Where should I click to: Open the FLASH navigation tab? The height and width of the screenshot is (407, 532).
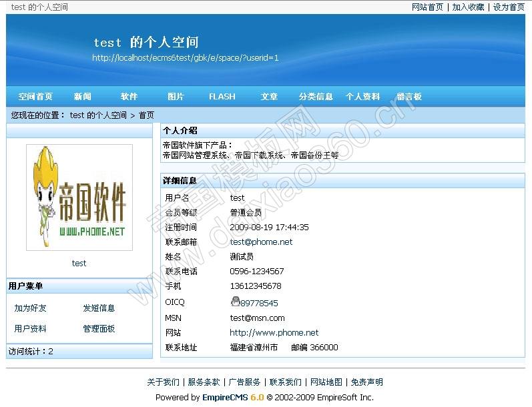click(x=222, y=97)
